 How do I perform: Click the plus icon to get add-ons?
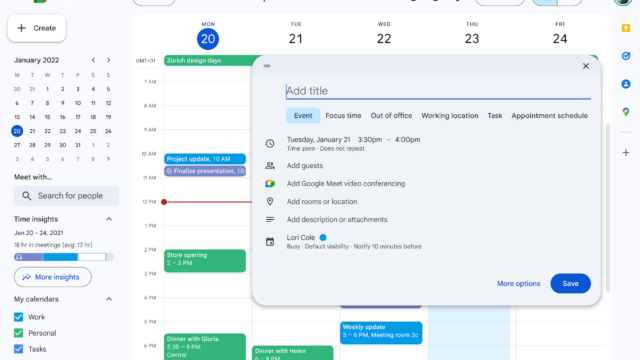pos(626,153)
